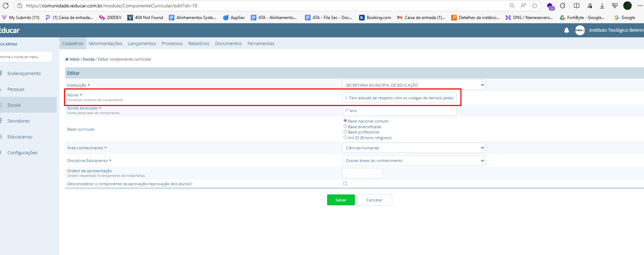The image size is (644, 255).
Task: Open the Extensions puzzle icon
Action: click(x=563, y=6)
